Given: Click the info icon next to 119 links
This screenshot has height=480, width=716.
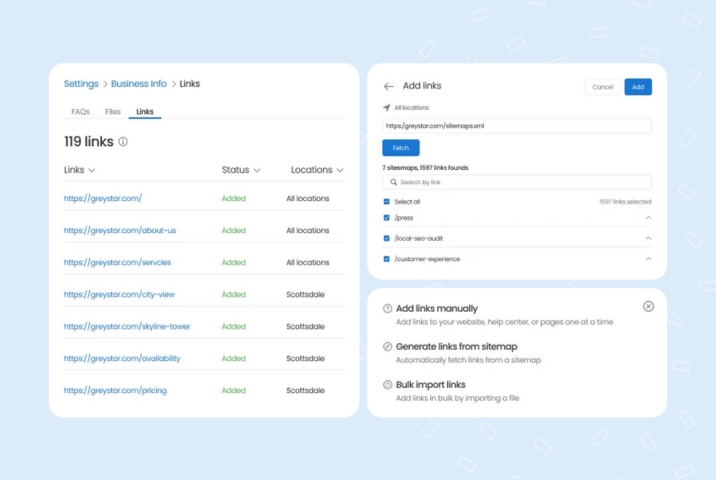Looking at the screenshot, I should pyautogui.click(x=123, y=142).
